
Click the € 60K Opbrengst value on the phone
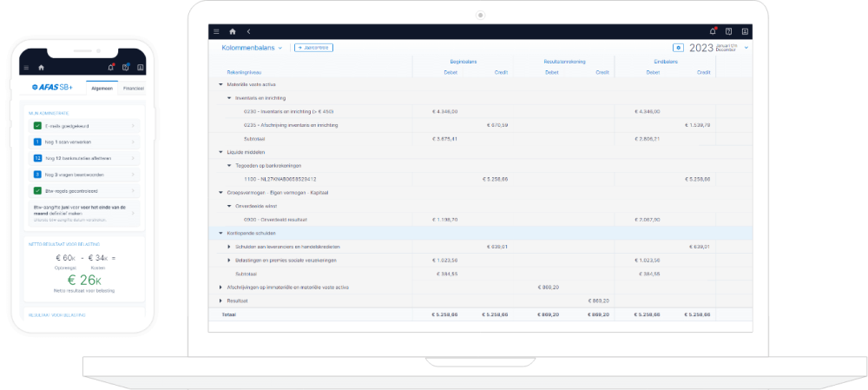[x=65, y=258]
